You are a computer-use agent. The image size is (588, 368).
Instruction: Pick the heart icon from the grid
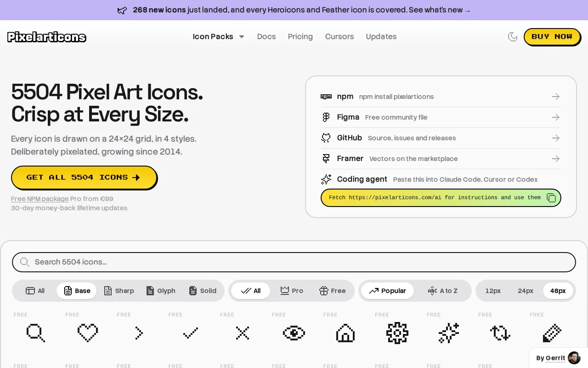(87, 333)
